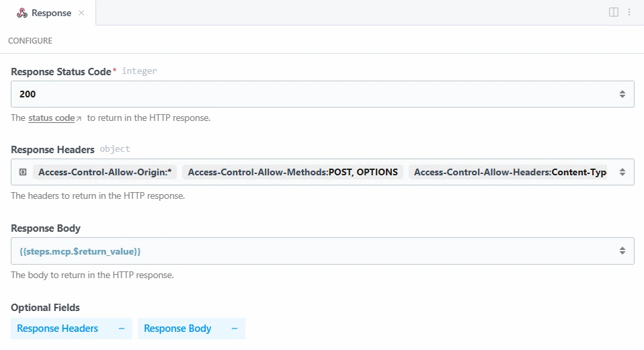
Task: Click the external link arrow beside status code
Action: 79,119
